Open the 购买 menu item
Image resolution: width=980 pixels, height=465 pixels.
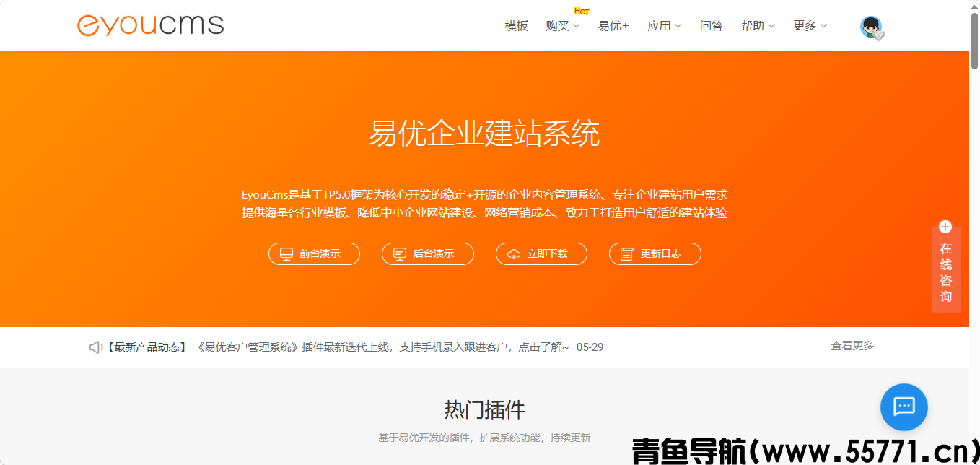(x=558, y=26)
